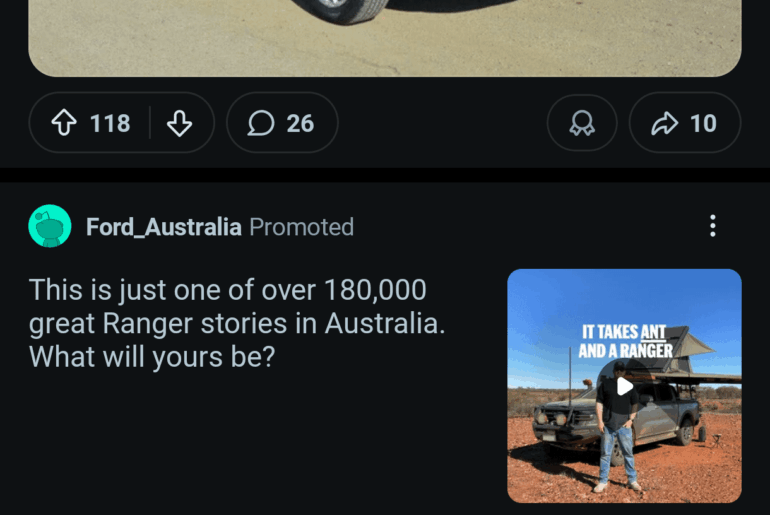Screen dimensions: 770x515
Task: Open the three-dot options menu on the ad
Action: [x=712, y=226]
